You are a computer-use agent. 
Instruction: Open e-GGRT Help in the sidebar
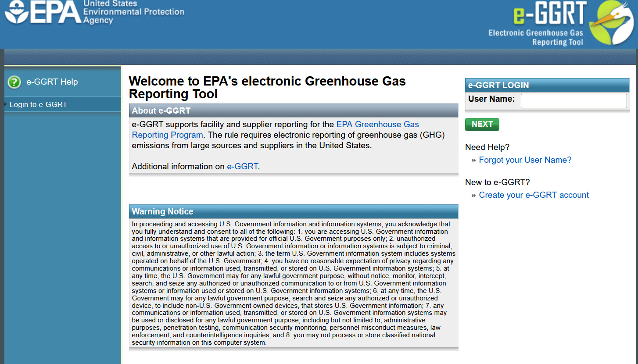pos(52,82)
